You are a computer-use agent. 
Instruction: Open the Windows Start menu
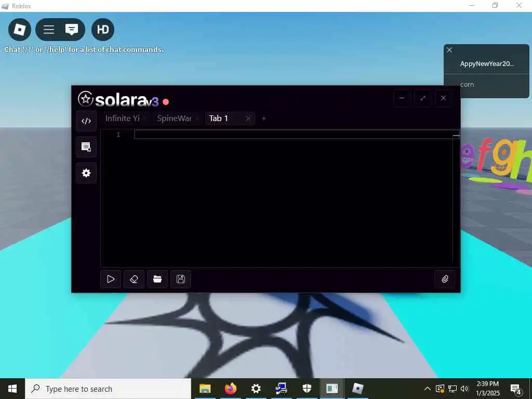[x=12, y=389]
